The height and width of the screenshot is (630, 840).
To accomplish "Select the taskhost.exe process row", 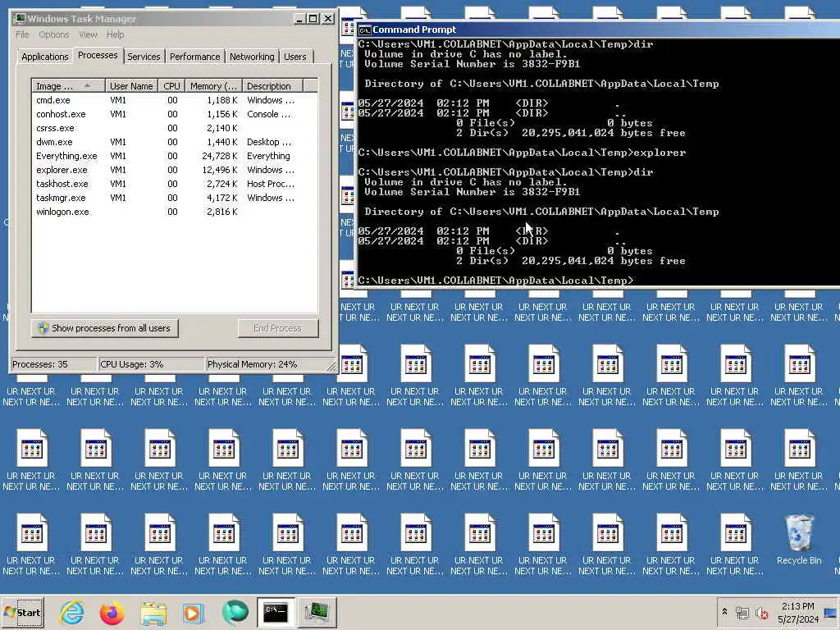I will (x=175, y=184).
